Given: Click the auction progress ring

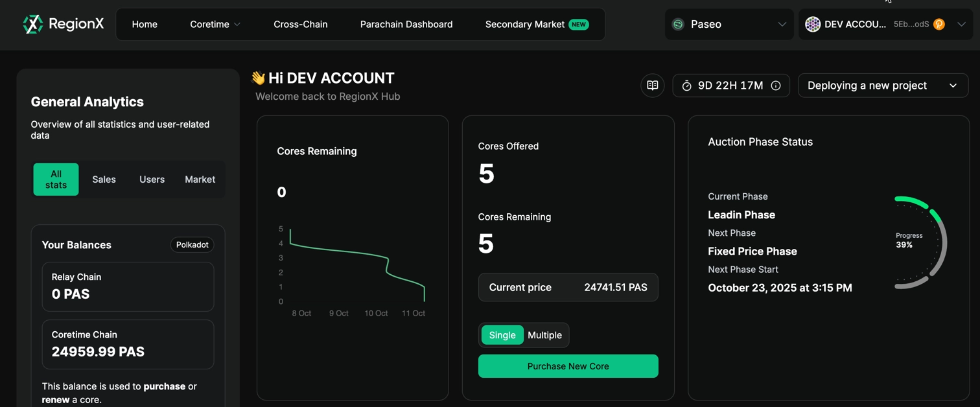Looking at the screenshot, I should tap(920, 242).
